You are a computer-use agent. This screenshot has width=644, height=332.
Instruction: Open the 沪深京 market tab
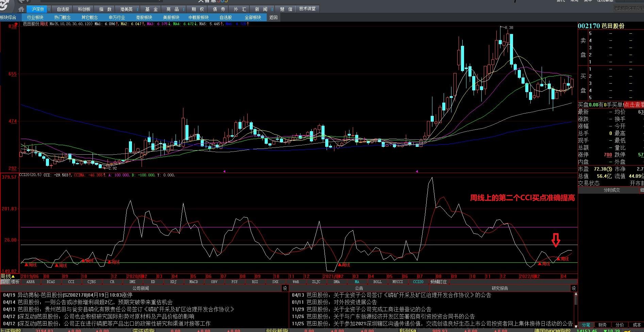coord(37,10)
